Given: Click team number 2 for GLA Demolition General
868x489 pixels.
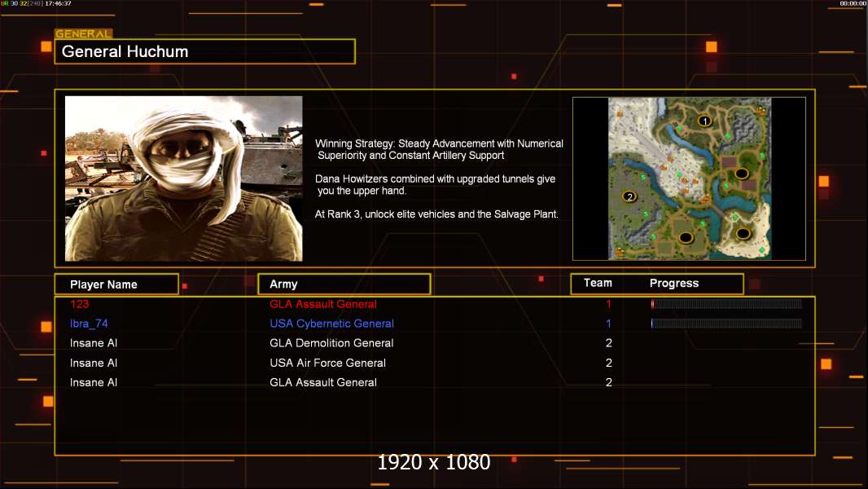Looking at the screenshot, I should click(x=608, y=343).
